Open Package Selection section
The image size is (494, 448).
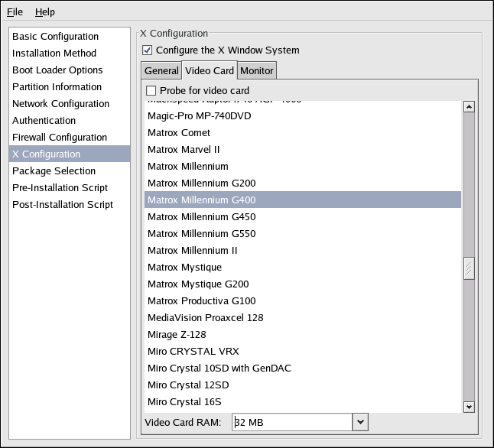(54, 171)
